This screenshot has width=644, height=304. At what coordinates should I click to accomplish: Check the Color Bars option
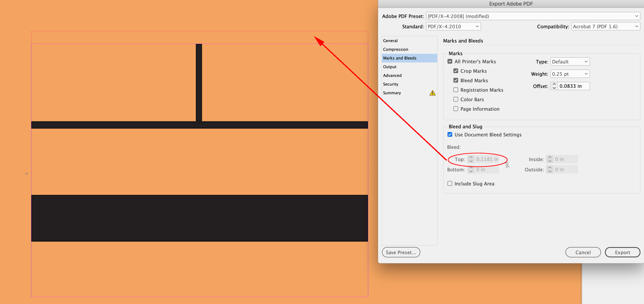point(456,99)
